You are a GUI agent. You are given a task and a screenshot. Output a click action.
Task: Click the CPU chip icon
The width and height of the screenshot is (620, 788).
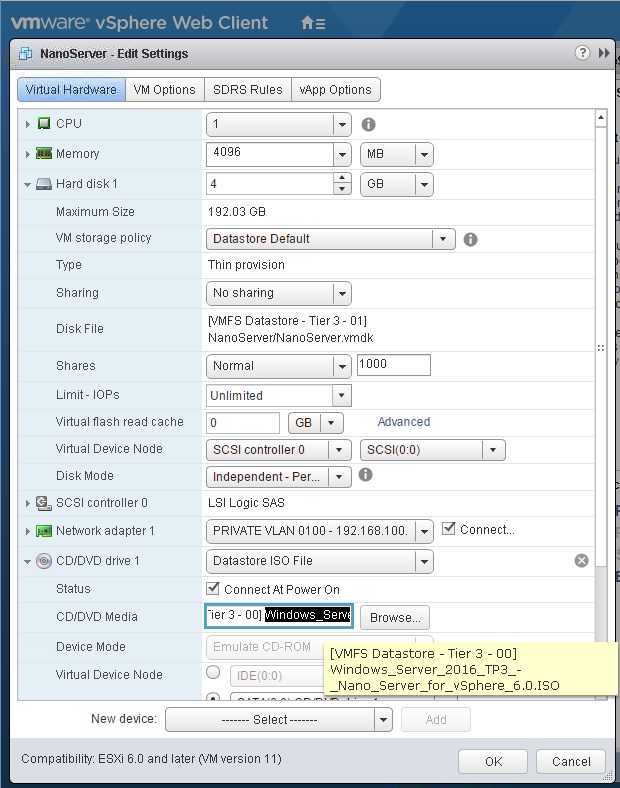(x=44, y=123)
